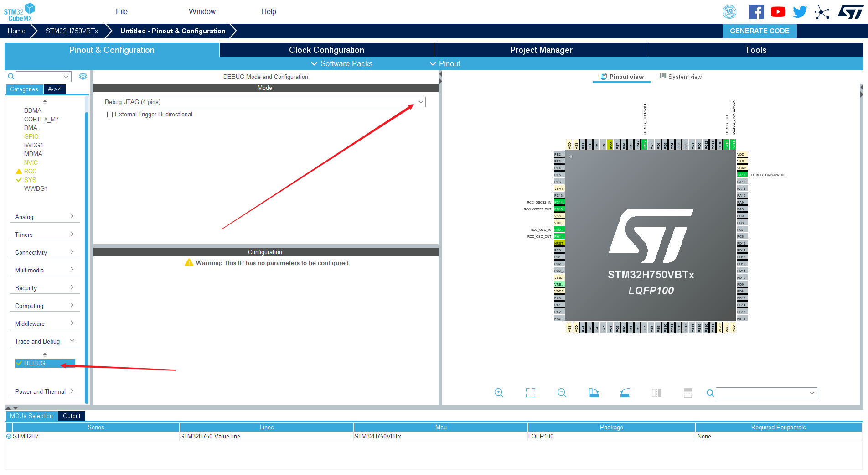
Task: Open the Debug mode dropdown
Action: (x=274, y=102)
